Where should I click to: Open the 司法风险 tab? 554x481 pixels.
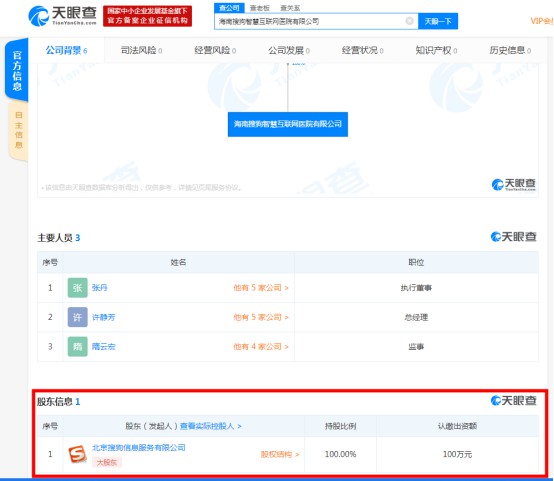pyautogui.click(x=141, y=51)
